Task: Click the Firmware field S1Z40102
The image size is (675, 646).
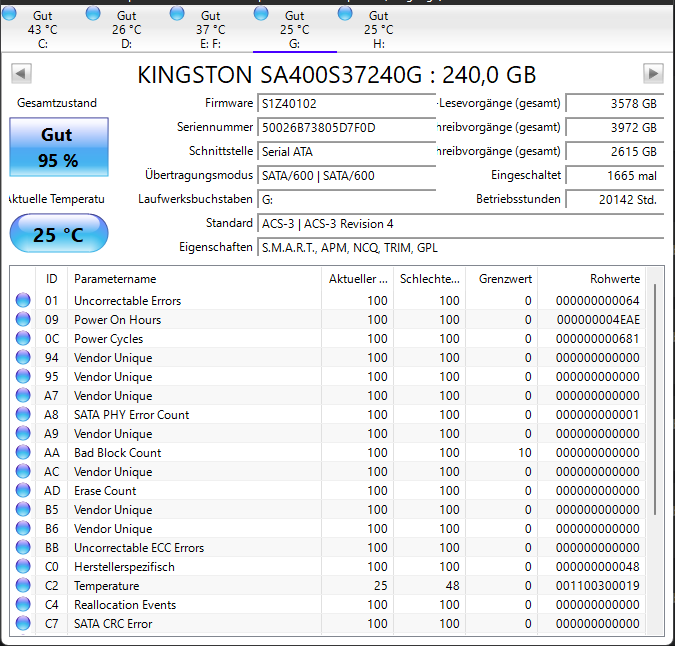Action: coord(347,104)
